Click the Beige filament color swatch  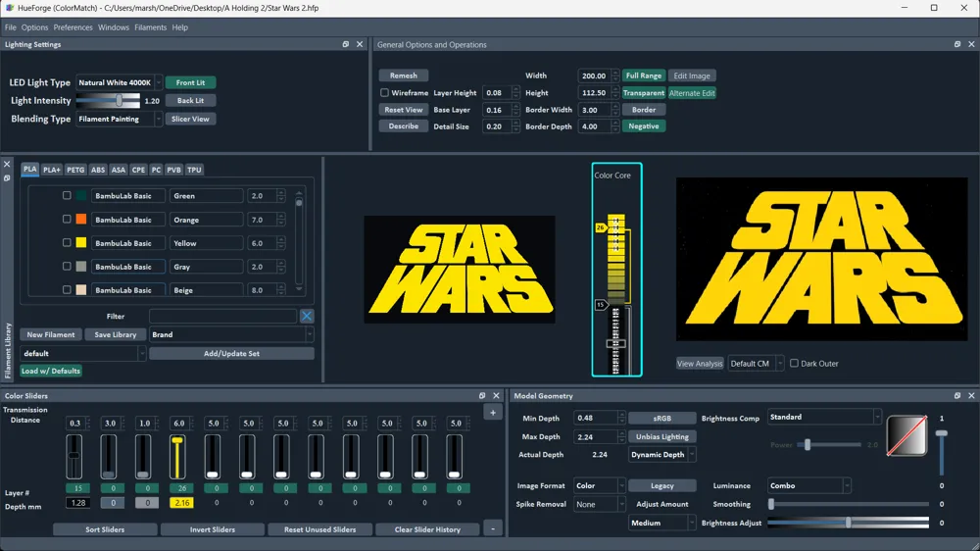[x=81, y=290]
